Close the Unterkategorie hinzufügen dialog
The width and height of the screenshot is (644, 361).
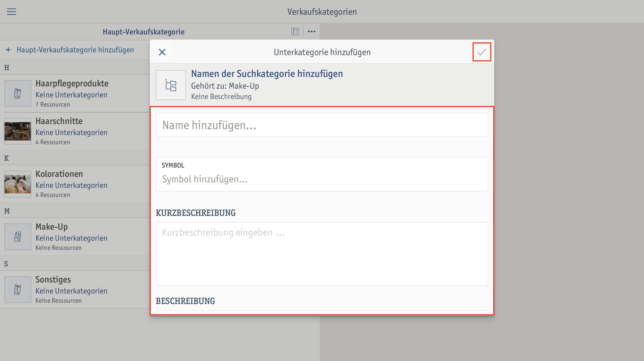162,52
